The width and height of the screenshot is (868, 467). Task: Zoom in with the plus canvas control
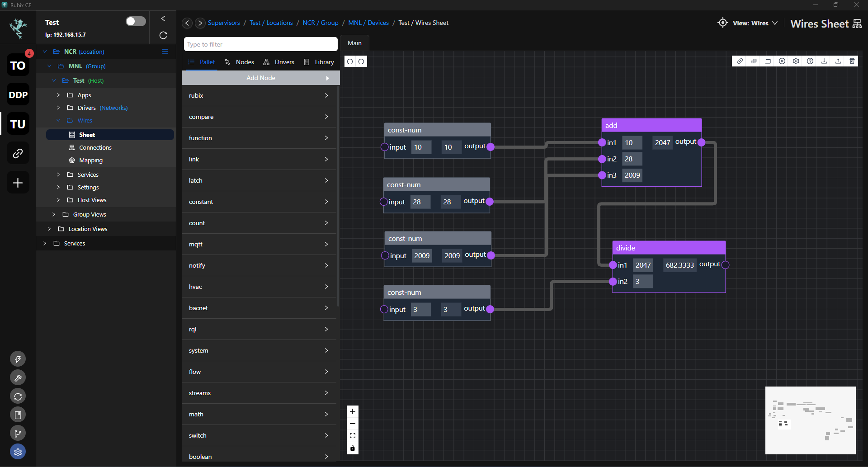tap(353, 411)
